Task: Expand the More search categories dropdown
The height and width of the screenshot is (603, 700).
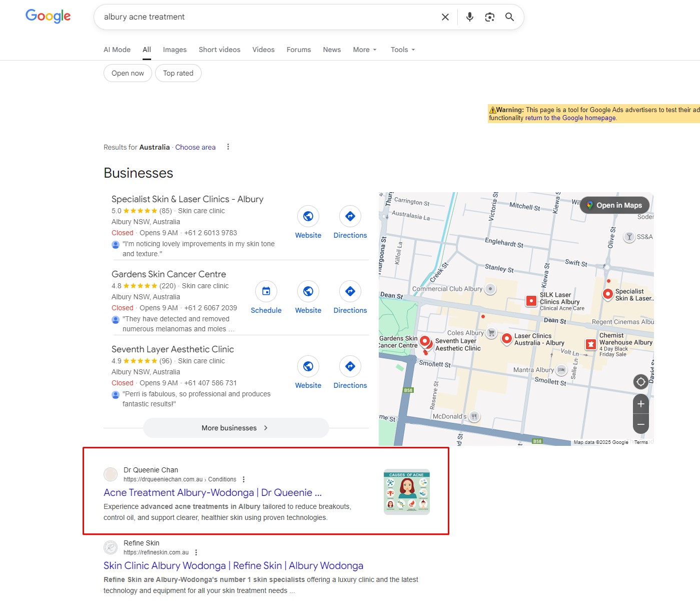Action: 364,50
